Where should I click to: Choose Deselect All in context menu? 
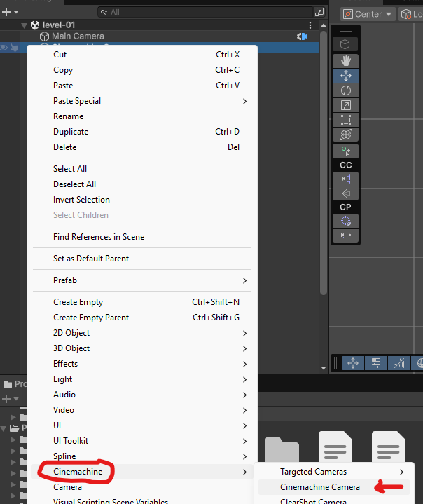pyautogui.click(x=142, y=184)
